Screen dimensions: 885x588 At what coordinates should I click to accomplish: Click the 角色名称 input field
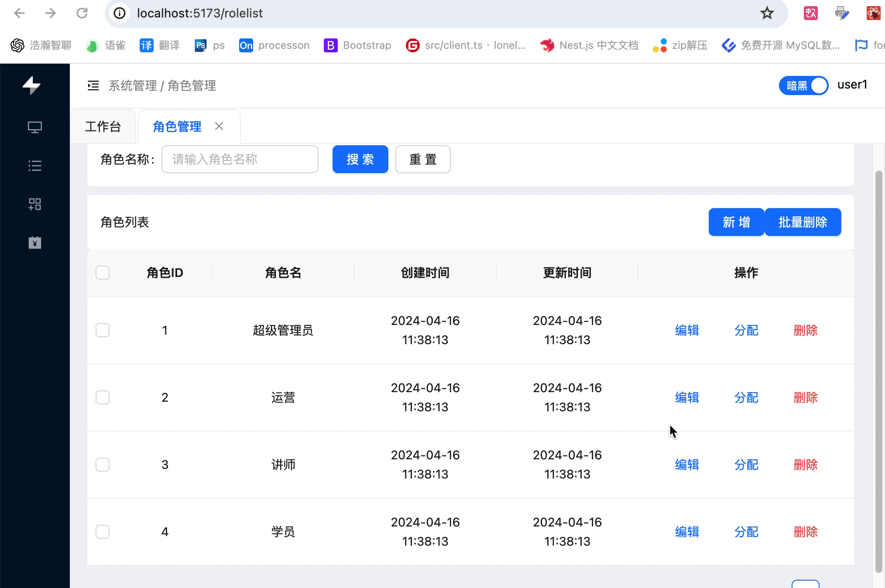[240, 159]
